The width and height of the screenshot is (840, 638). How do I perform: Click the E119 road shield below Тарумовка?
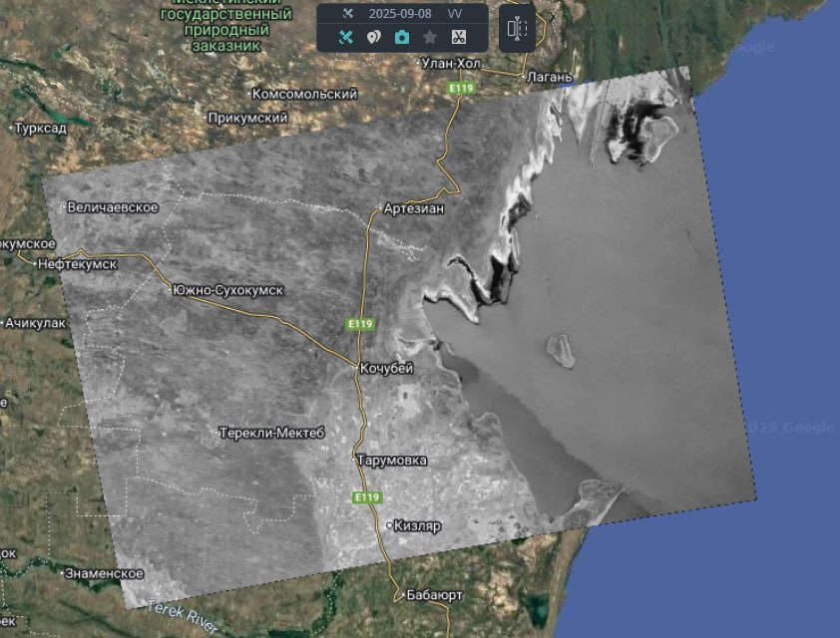pyautogui.click(x=365, y=496)
